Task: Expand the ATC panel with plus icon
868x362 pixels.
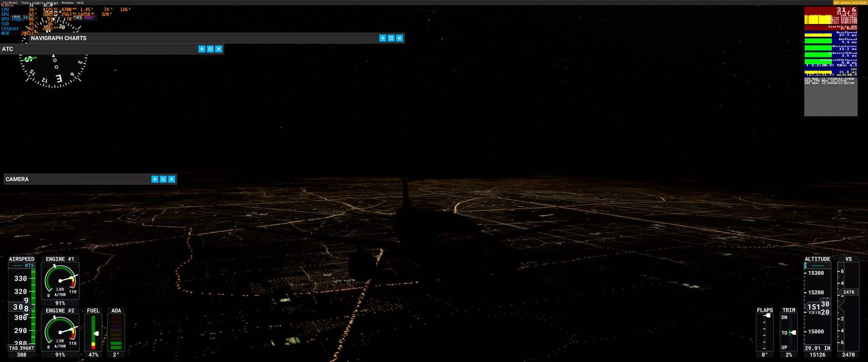Action: [202, 49]
